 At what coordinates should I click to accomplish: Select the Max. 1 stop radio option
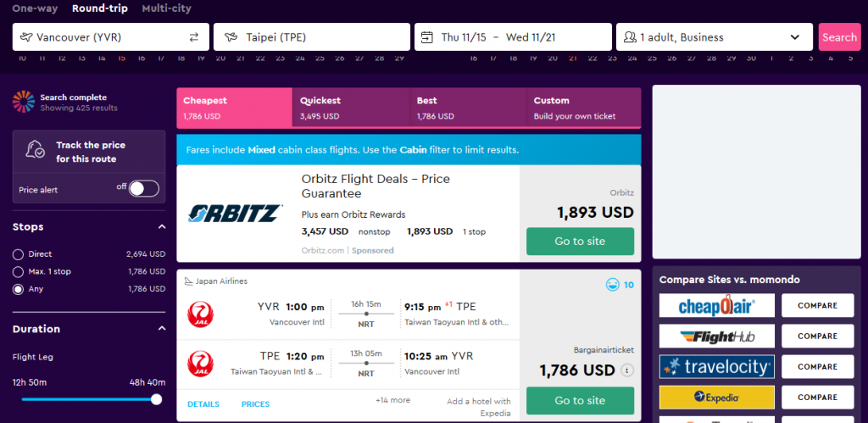(19, 272)
